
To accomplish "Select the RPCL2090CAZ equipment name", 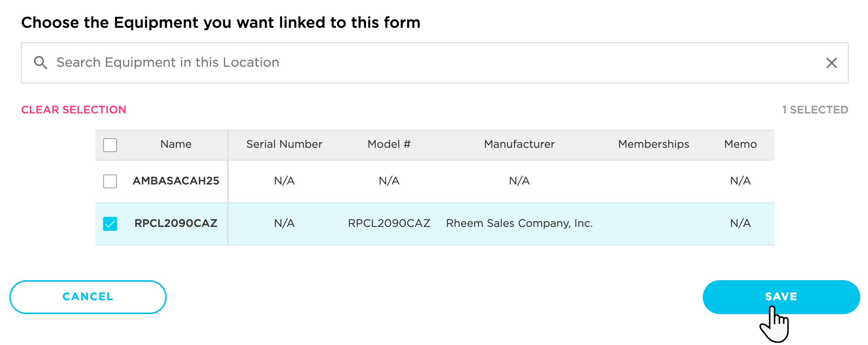I will point(176,223).
